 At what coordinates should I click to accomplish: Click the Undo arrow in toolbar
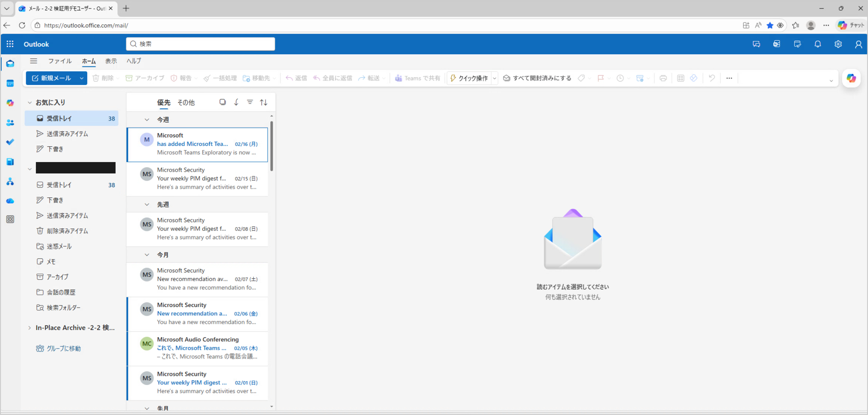[712, 78]
